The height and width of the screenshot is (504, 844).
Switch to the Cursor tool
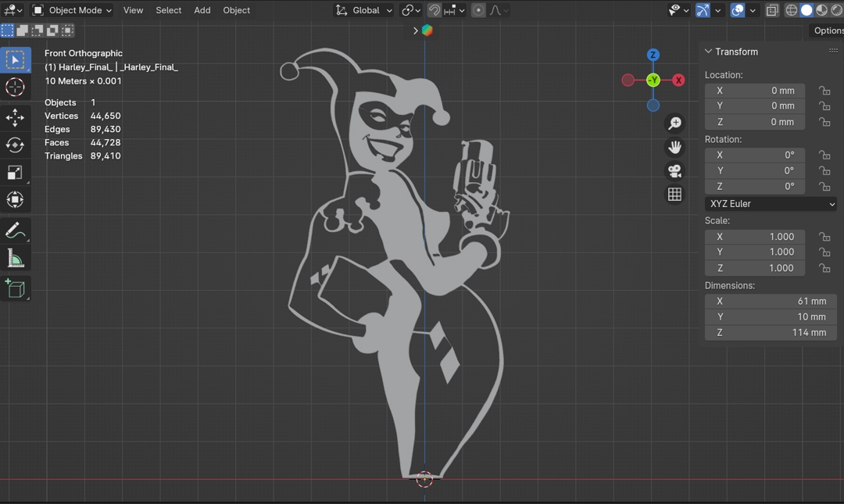coord(16,88)
